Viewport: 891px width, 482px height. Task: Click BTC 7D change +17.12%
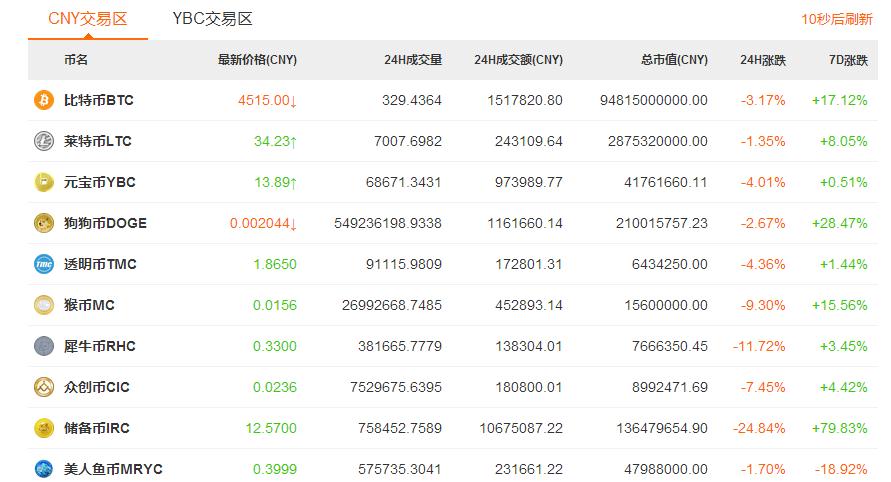click(x=840, y=101)
